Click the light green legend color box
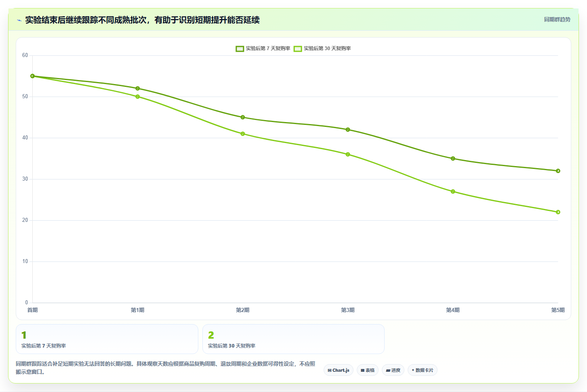Screen dimensions: 587x392 (298, 48)
